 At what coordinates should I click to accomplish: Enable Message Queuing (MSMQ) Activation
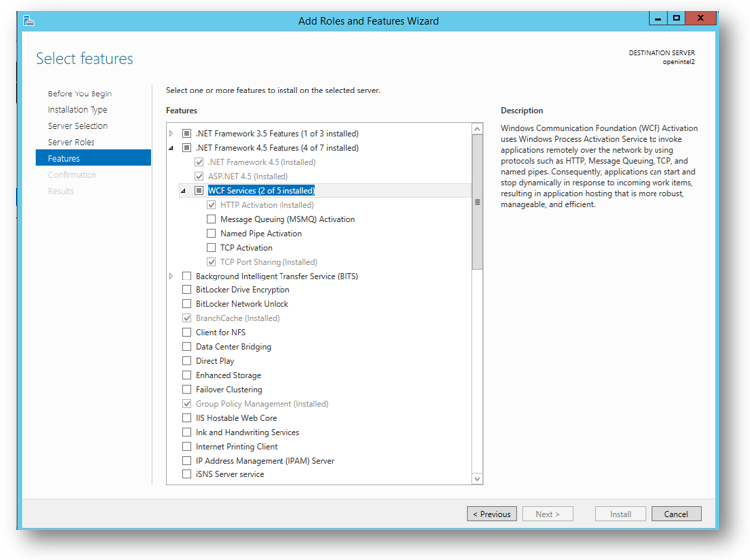pos(211,219)
